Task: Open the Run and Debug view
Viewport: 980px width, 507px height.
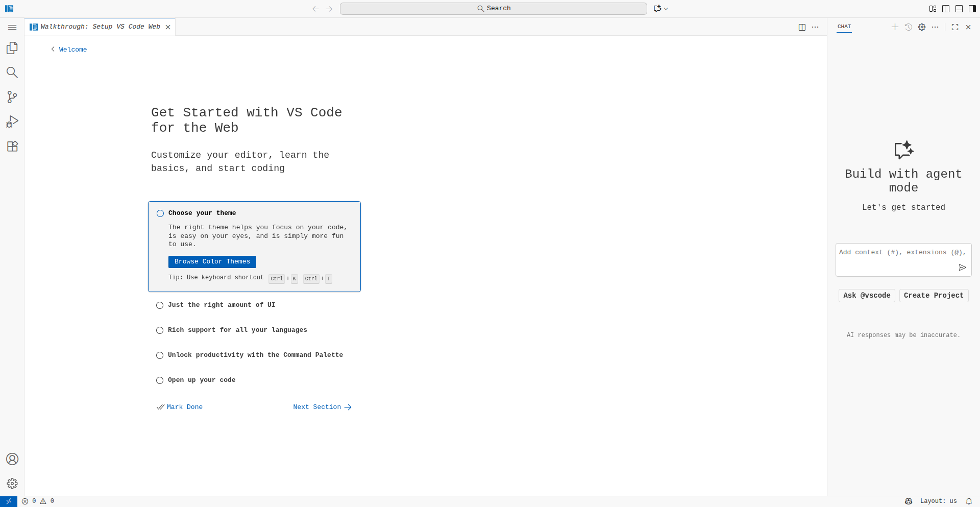Action: (x=12, y=122)
